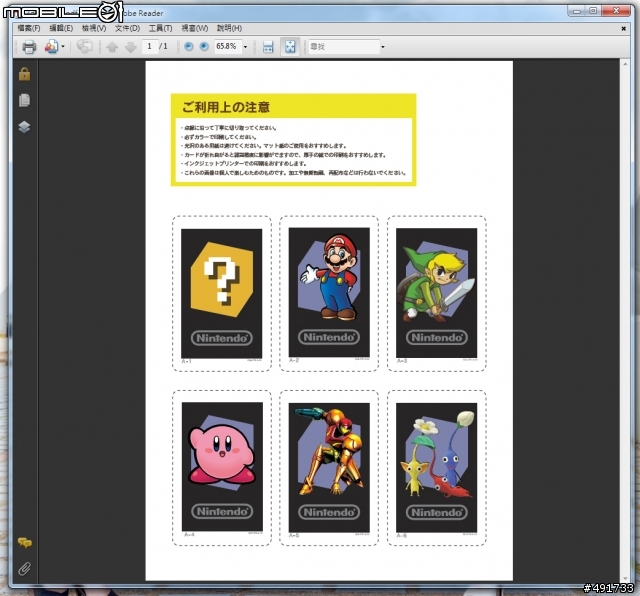Image resolution: width=640 pixels, height=596 pixels.
Task: Open the 視窗(W) Window menu
Action: pos(195,28)
